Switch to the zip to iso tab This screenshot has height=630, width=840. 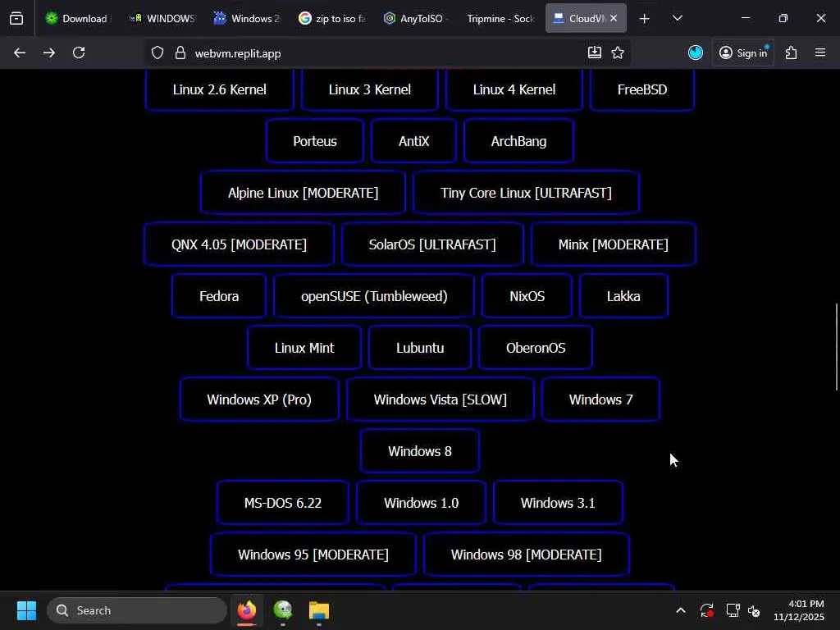(331, 18)
